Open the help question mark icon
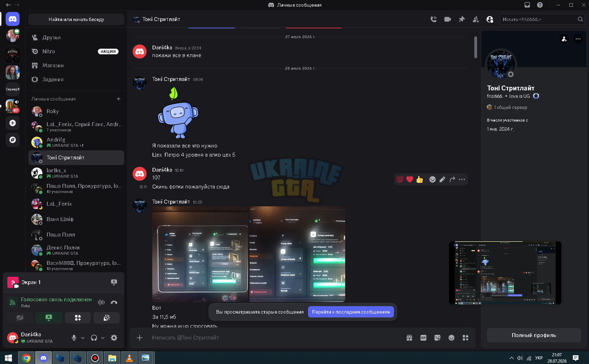Image resolution: width=589 pixels, height=364 pixels. [540, 5]
